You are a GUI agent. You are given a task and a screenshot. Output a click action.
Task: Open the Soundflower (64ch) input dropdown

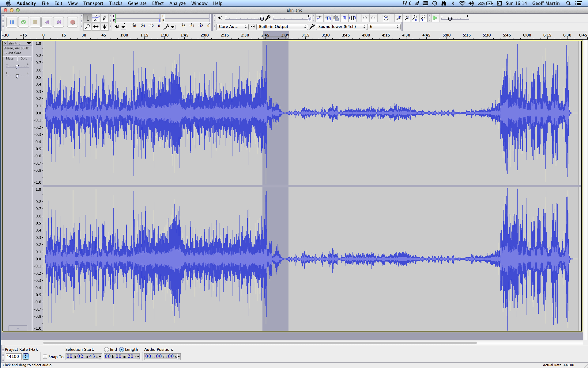[341, 27]
